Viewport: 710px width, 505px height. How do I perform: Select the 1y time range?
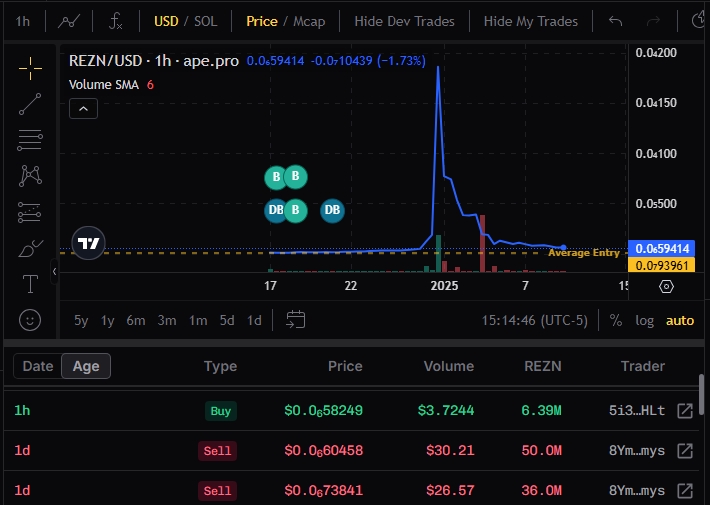pyautogui.click(x=107, y=321)
